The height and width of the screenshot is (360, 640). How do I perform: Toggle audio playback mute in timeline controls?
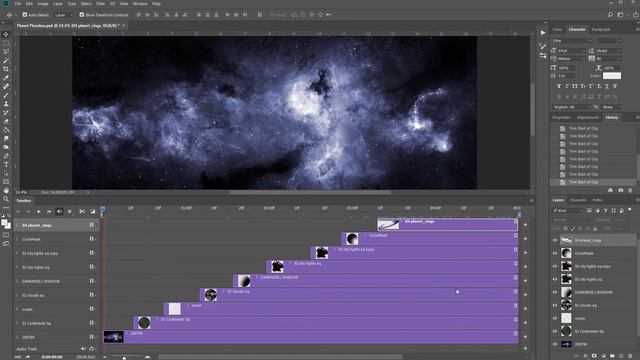coord(59,211)
